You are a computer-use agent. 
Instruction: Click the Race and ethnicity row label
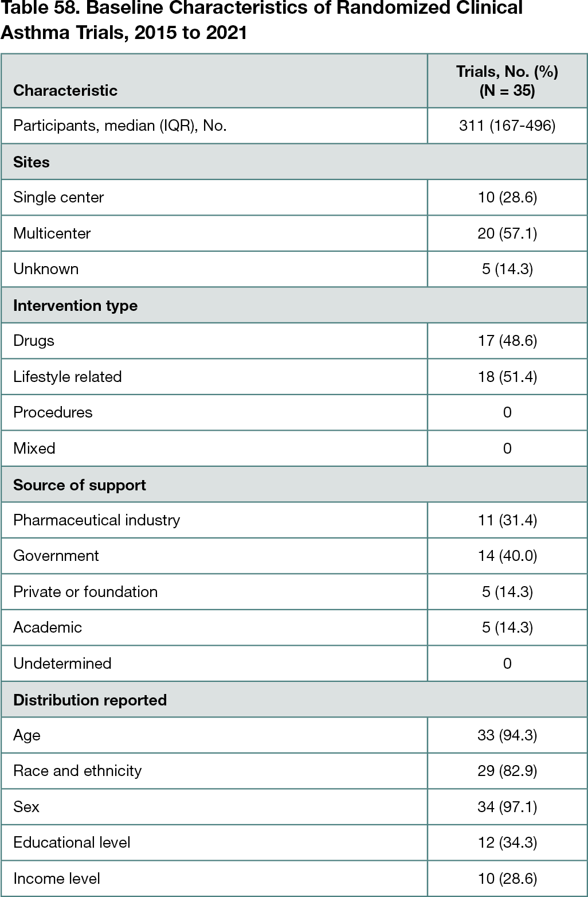(77, 771)
